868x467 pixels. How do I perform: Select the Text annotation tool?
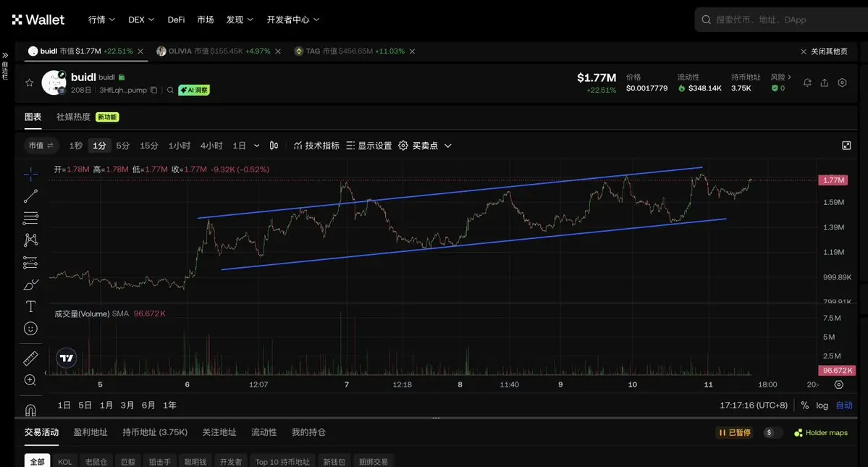tap(30, 306)
